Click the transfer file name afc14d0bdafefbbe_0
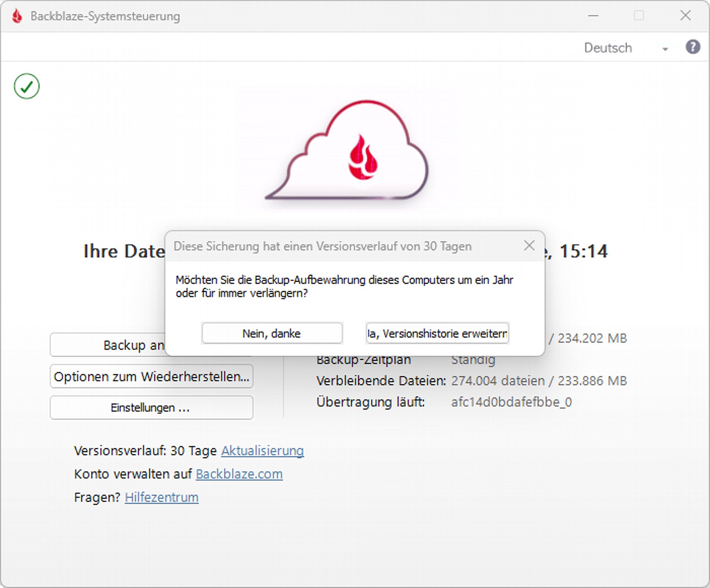710x588 pixels. click(x=512, y=402)
